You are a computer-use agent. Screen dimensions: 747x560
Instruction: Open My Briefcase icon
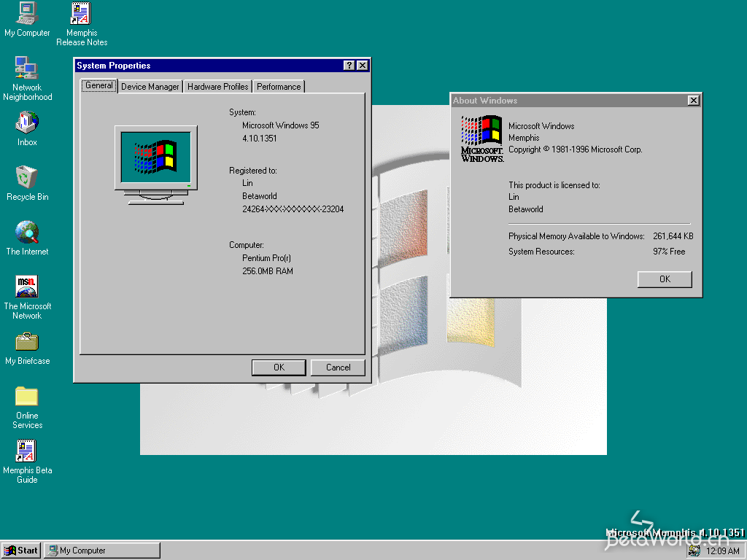(27, 341)
